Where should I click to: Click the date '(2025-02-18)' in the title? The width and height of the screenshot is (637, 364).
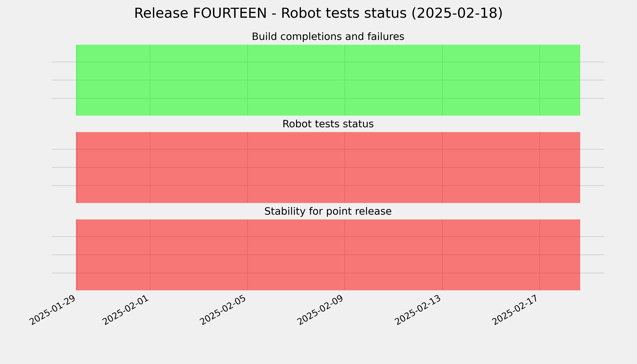point(457,13)
